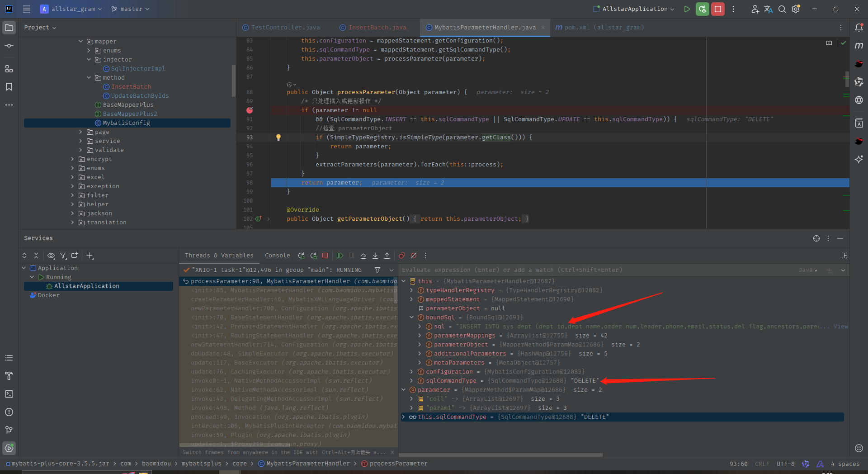This screenshot has width=868, height=474.
Task: Stop the running AllstarApplication with red square icon
Action: click(717, 9)
